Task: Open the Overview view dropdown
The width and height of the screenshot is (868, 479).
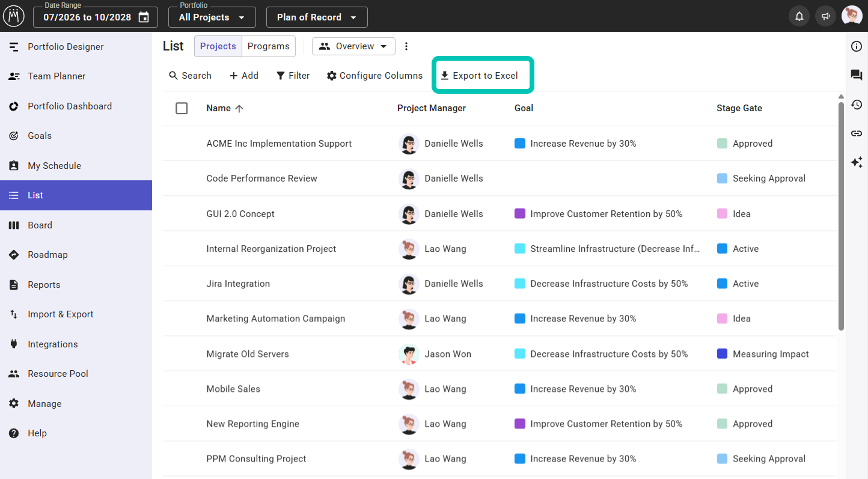Action: click(353, 46)
